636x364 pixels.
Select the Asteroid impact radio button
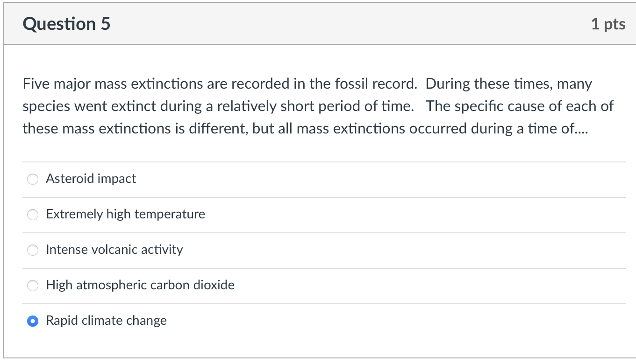(33, 179)
